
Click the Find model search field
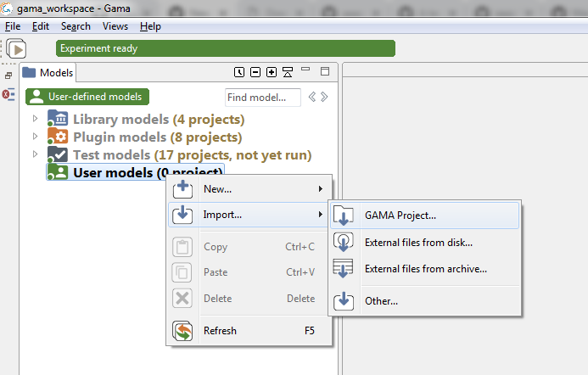[x=262, y=98]
